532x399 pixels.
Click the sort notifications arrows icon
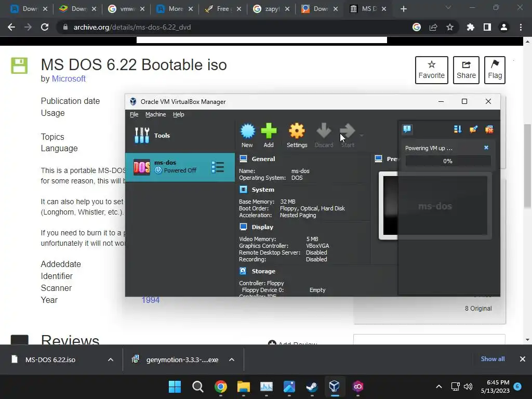click(457, 129)
